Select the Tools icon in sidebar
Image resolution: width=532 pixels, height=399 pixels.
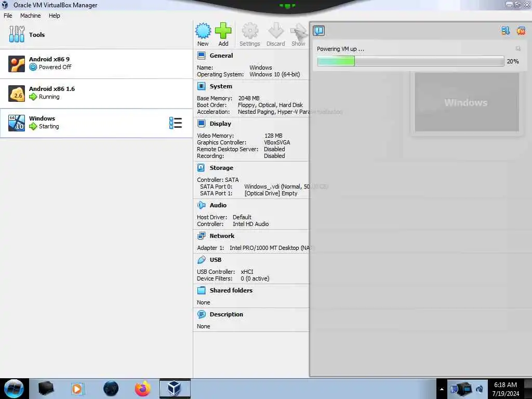pos(17,34)
